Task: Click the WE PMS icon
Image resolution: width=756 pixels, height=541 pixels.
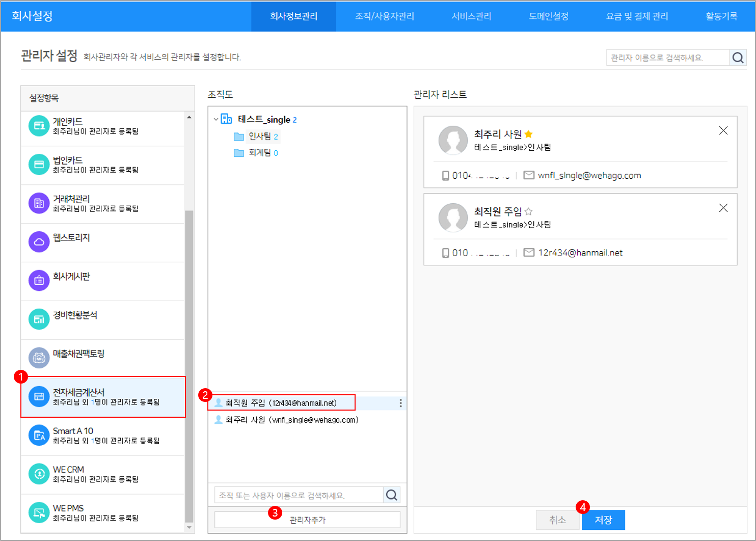Action: click(39, 513)
